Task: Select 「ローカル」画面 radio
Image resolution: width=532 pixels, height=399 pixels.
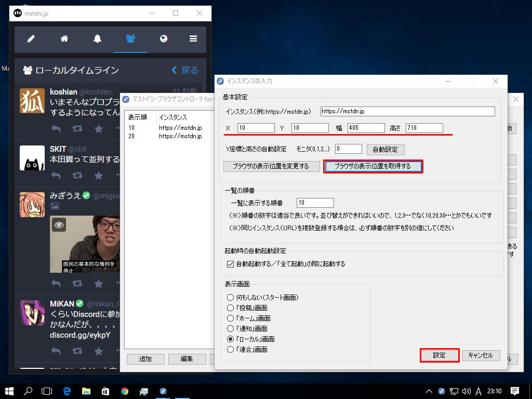Action: [x=230, y=339]
